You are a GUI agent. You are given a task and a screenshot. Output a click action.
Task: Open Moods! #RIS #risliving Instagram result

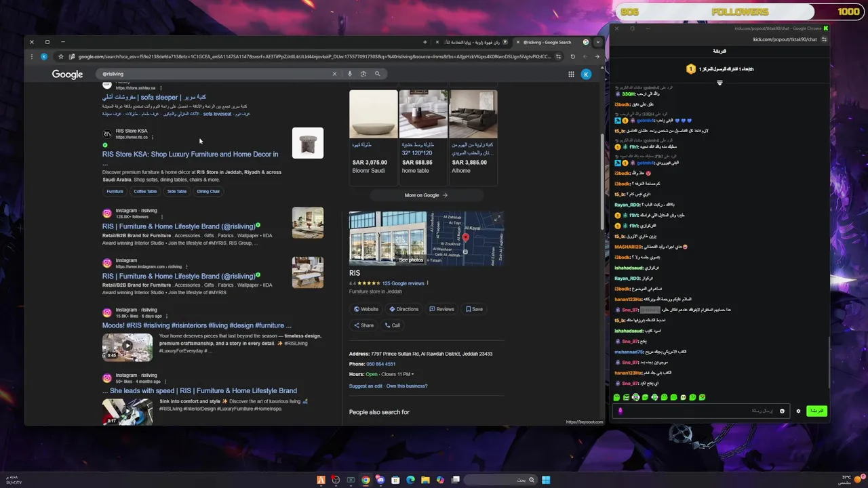point(197,325)
